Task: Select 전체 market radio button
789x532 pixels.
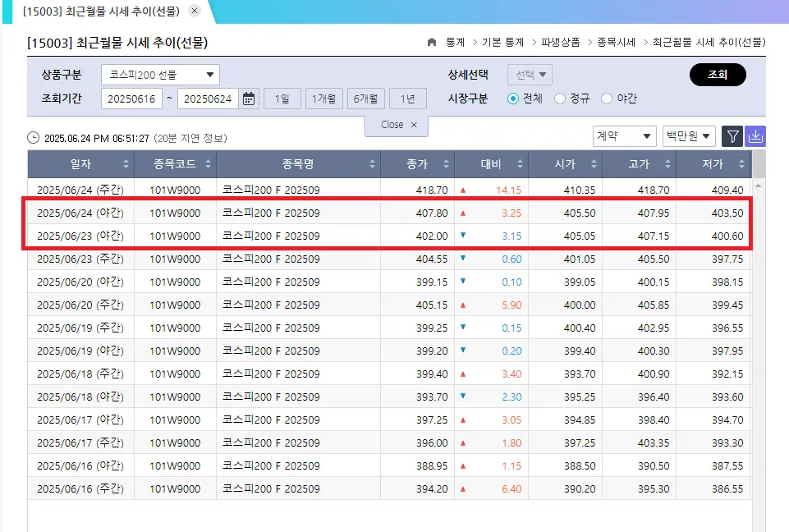Action: 513,99
